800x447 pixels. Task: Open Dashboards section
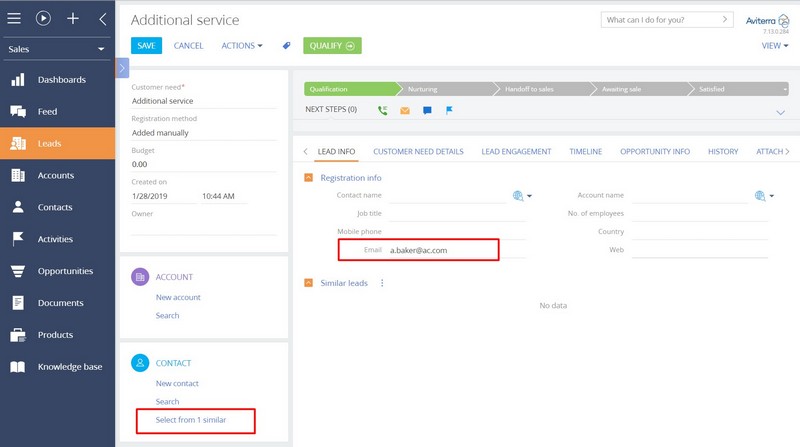click(57, 80)
